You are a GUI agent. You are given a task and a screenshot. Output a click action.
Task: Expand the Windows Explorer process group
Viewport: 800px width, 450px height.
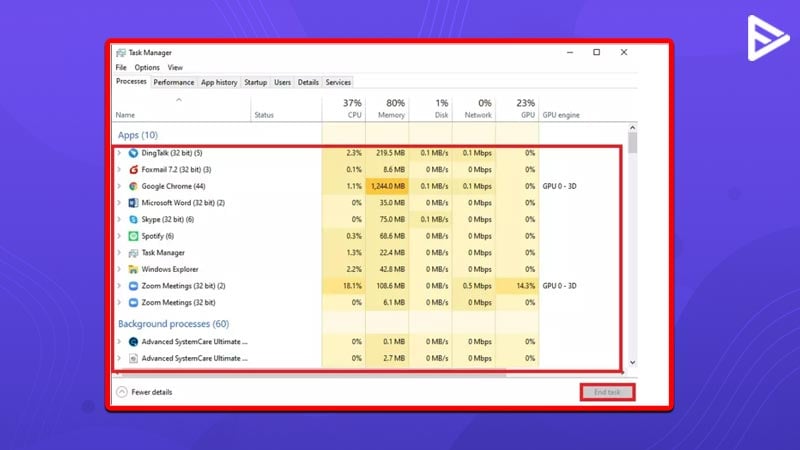coord(119,269)
